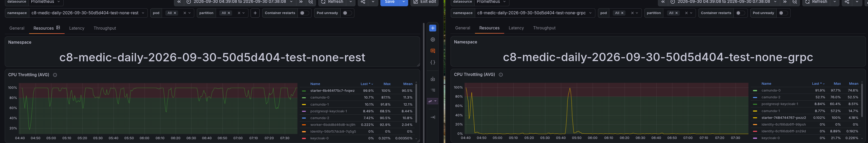Sort rest legend by Max column
This screenshot has height=143, width=868.
click(x=387, y=84)
